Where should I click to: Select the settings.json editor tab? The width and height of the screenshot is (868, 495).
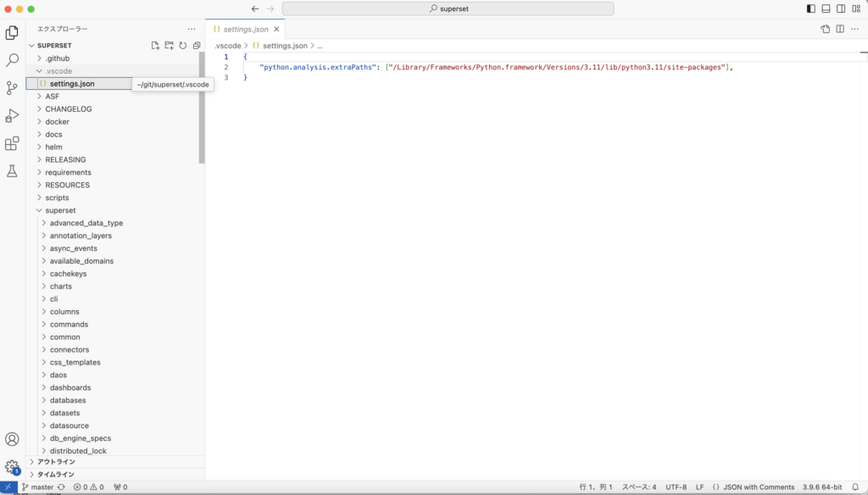(x=245, y=29)
